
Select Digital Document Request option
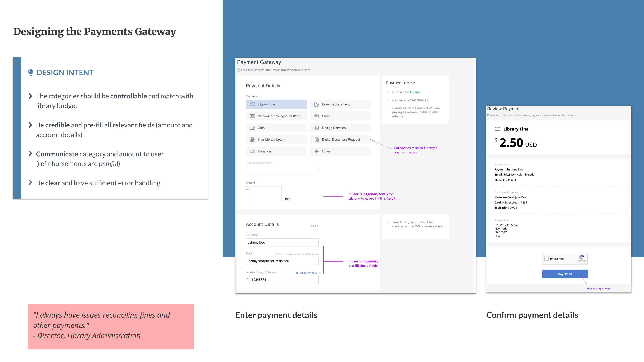coord(341,139)
